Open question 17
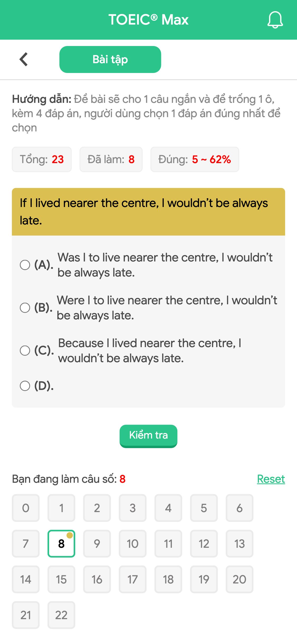 133,579
